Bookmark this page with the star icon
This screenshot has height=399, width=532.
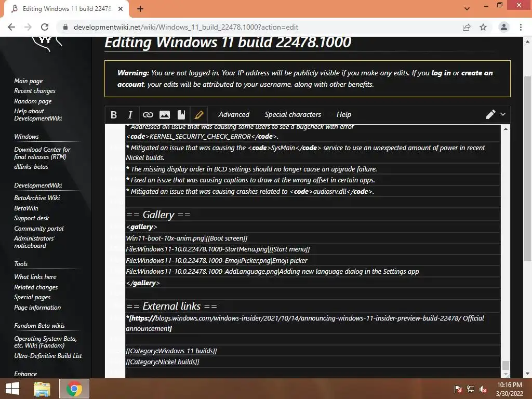pos(483,27)
